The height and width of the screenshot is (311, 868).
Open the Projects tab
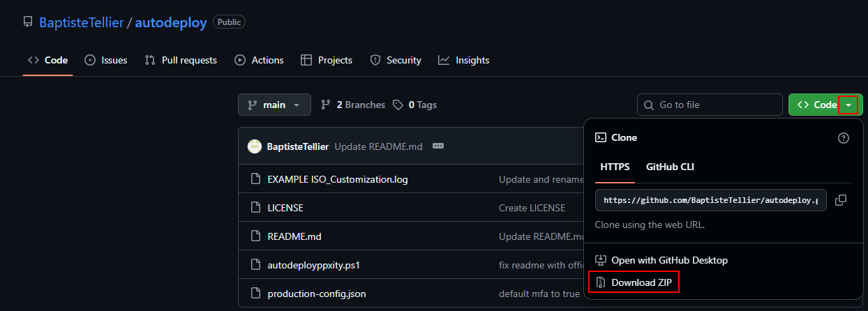(x=327, y=60)
